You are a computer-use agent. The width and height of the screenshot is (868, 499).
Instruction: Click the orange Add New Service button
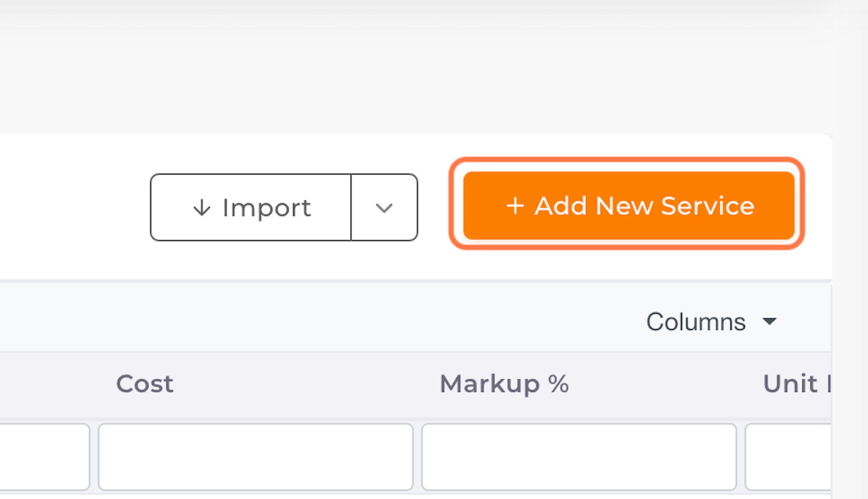point(629,206)
